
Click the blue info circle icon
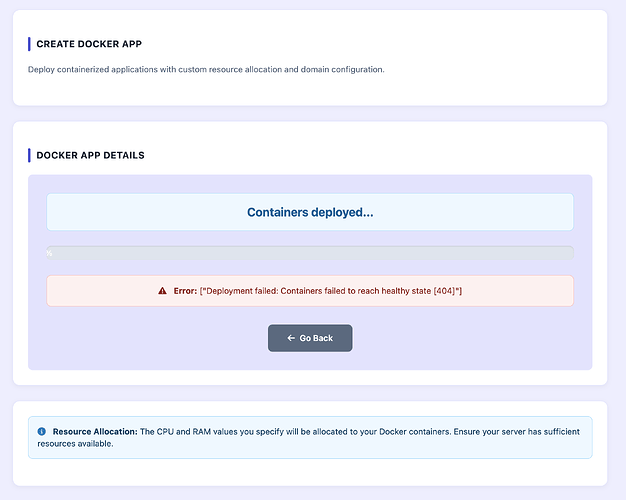(42, 431)
